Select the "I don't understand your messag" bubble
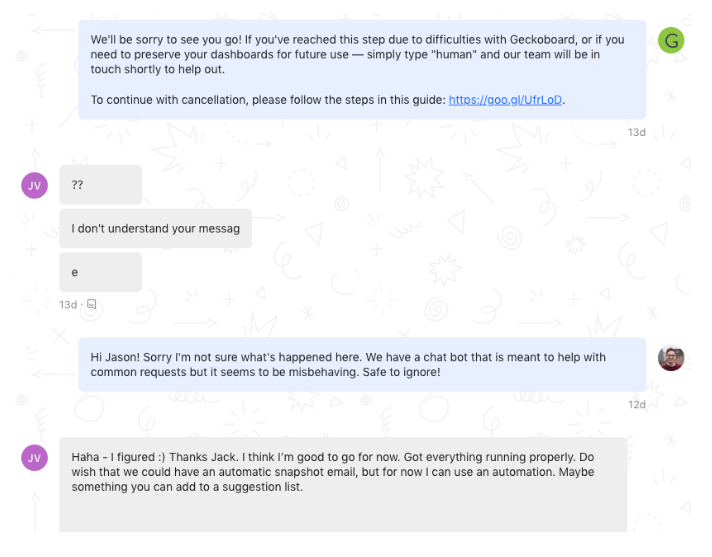This screenshot has width=712, height=557. 155,229
